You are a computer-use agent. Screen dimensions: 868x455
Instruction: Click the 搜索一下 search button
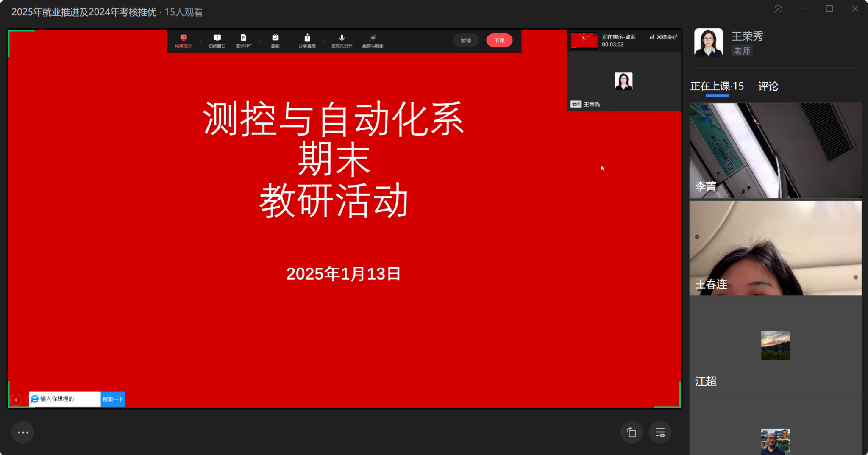112,399
